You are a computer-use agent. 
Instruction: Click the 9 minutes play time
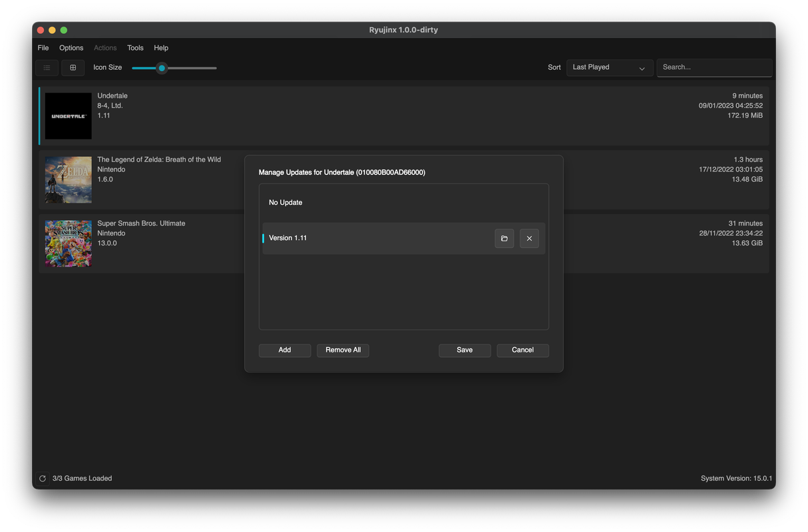(x=747, y=96)
